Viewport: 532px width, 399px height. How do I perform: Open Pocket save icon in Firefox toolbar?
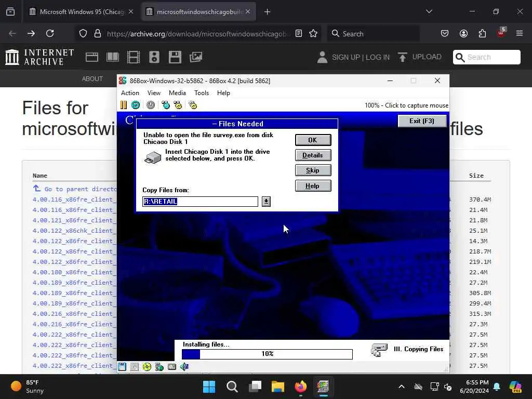tap(445, 33)
